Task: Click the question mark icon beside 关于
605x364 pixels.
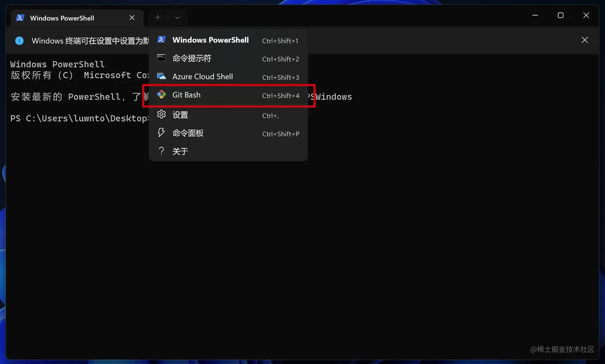Action: pos(161,151)
